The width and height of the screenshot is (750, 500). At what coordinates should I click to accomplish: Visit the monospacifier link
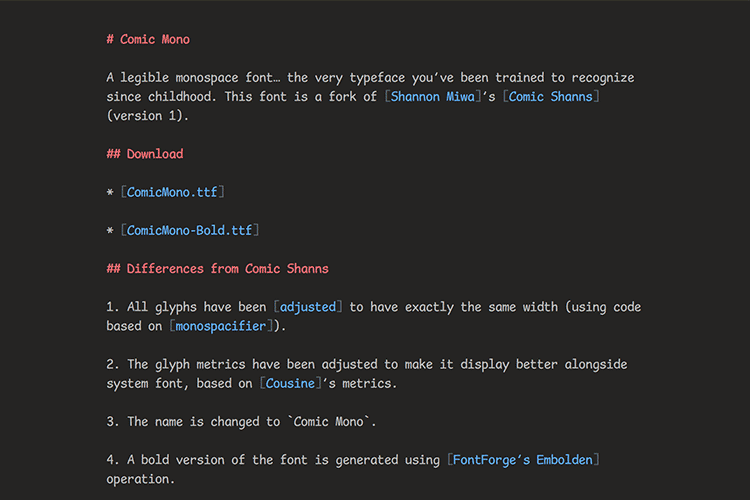point(220,326)
